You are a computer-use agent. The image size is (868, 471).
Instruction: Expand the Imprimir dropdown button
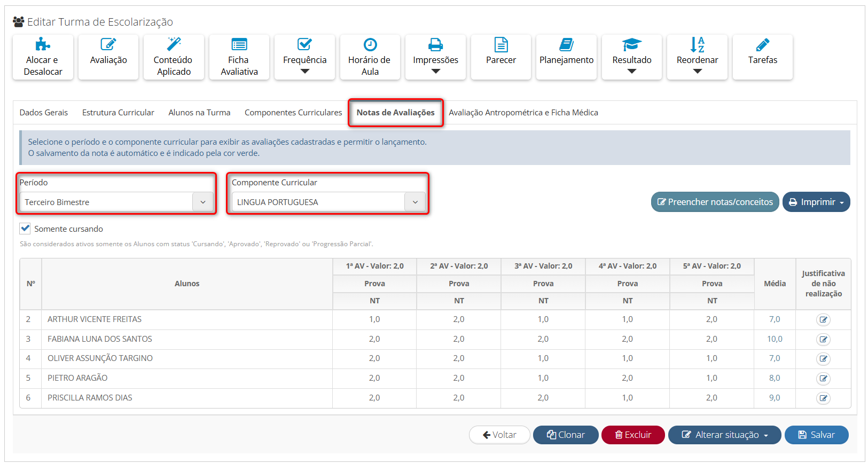[x=816, y=202]
